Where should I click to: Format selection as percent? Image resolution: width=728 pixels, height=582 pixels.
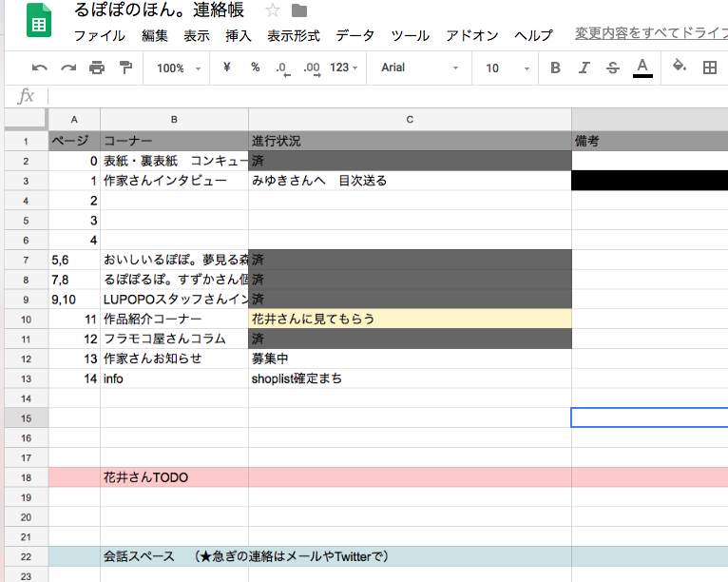pos(255,68)
